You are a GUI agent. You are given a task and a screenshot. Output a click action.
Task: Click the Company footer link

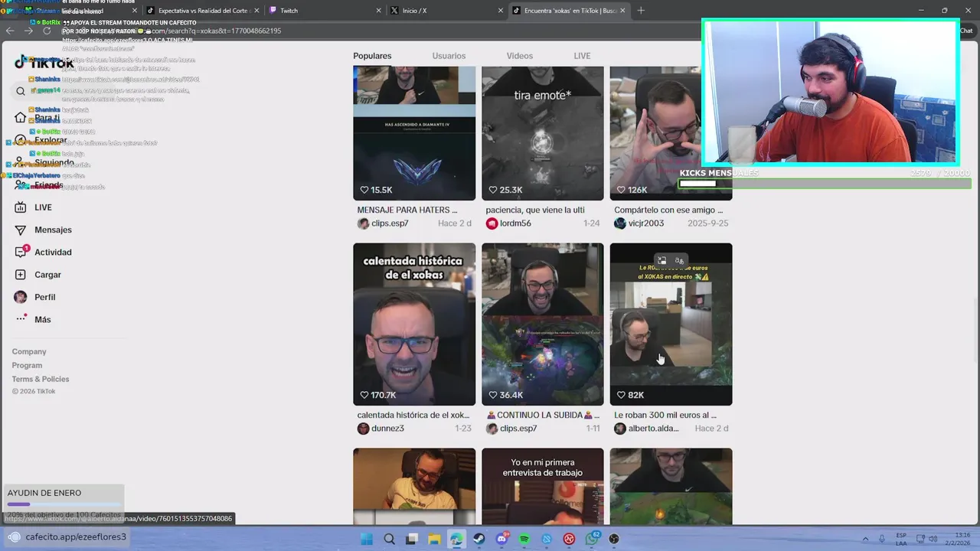coord(29,351)
